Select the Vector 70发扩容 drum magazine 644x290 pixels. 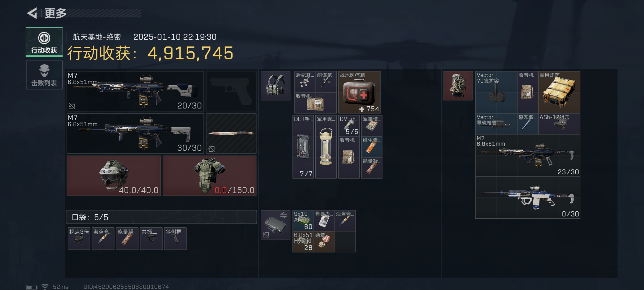[x=496, y=92]
